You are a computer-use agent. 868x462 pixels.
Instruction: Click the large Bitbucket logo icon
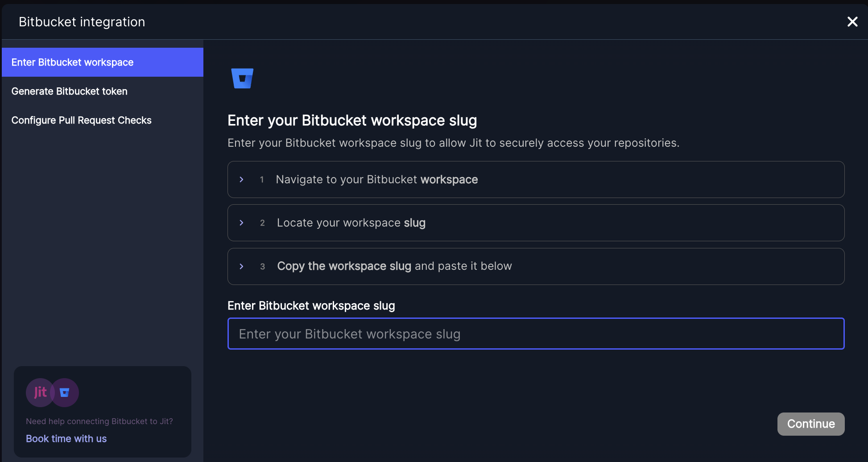pos(242,78)
